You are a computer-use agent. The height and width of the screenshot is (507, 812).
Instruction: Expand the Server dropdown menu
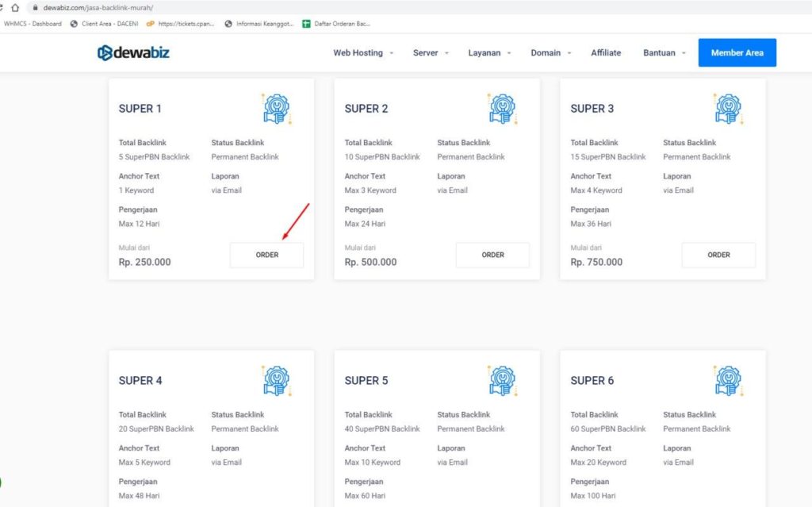coord(431,53)
